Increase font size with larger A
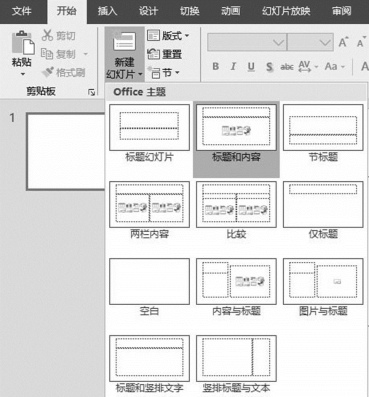369x397 pixels. (x=343, y=43)
